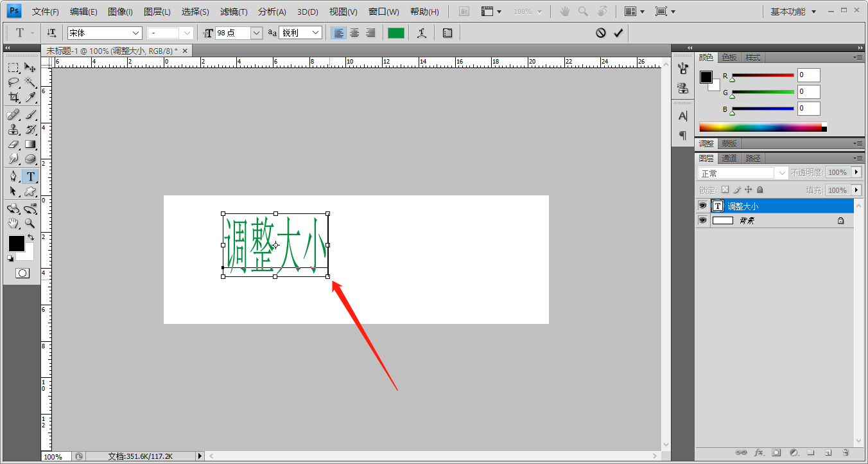Click the zoom percentage field in the status bar

tap(55, 456)
